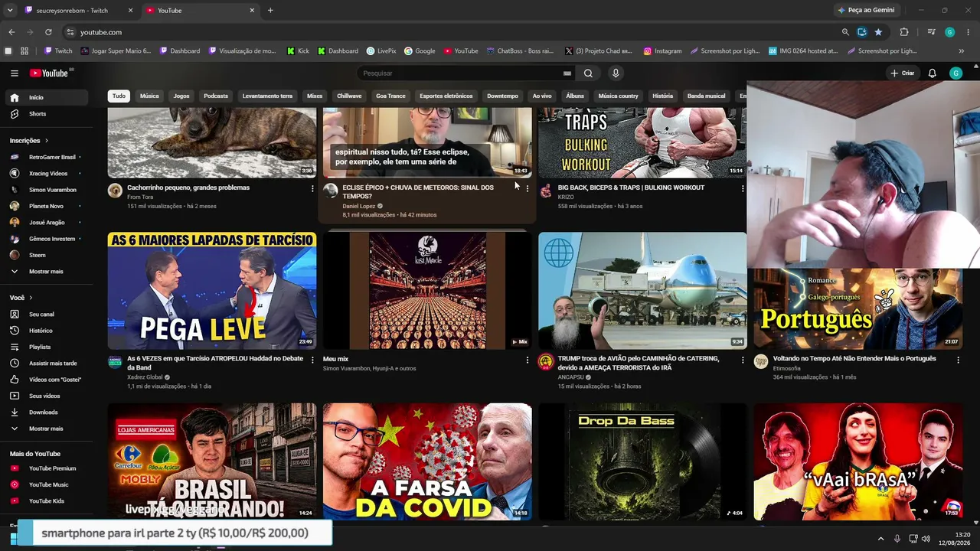
Task: Open the LivePix bookmark
Action: (381, 51)
